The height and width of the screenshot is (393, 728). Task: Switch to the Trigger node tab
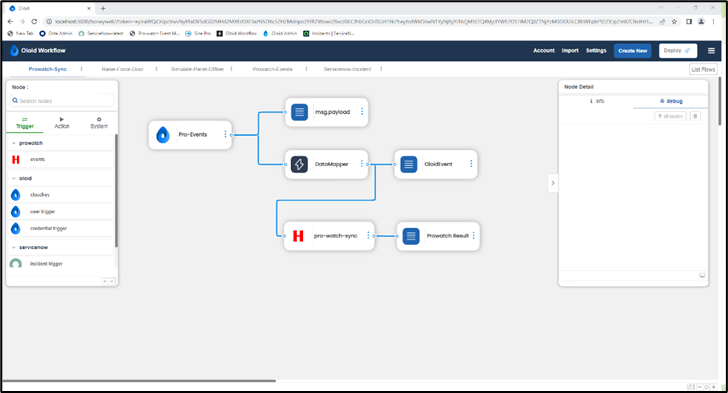click(x=25, y=123)
